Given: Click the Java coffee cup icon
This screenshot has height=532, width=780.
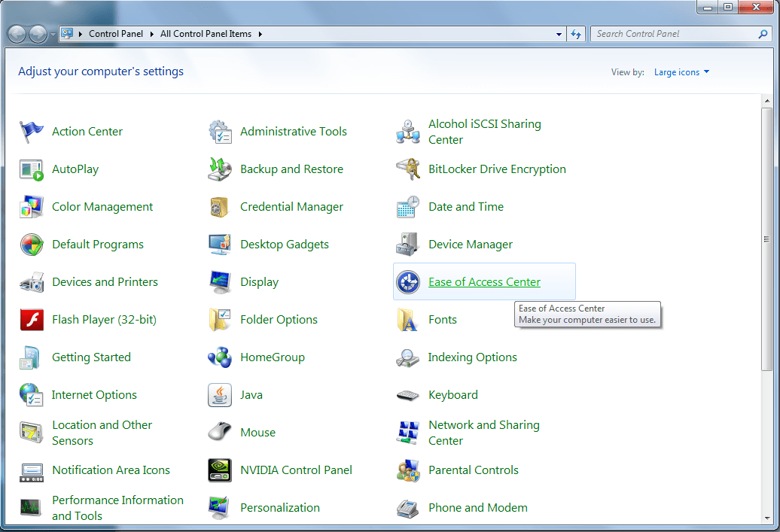Looking at the screenshot, I should click(220, 395).
